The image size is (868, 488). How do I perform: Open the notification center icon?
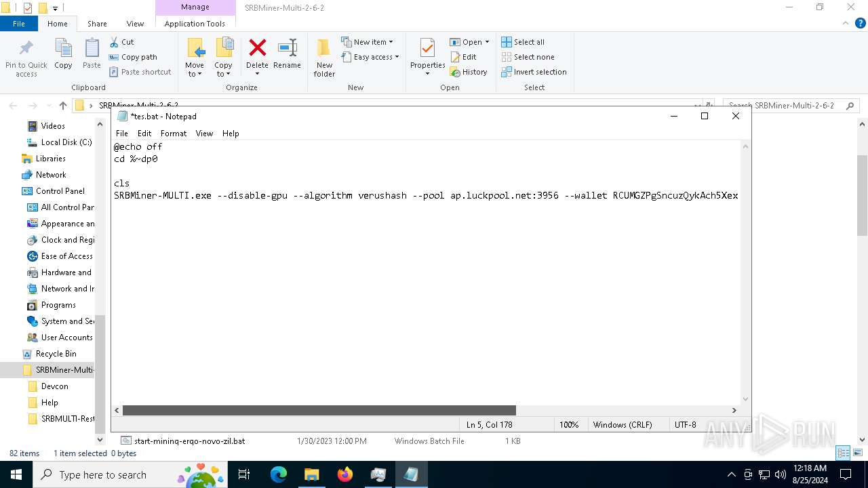pyautogui.click(x=846, y=474)
